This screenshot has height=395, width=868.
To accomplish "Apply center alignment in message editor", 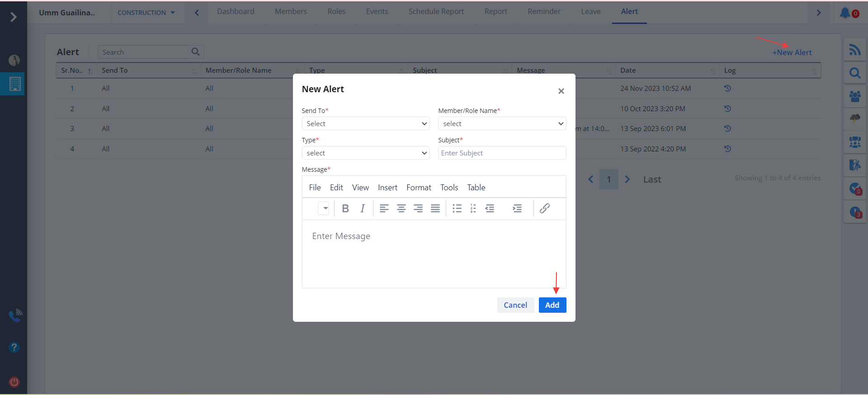I will 401,208.
